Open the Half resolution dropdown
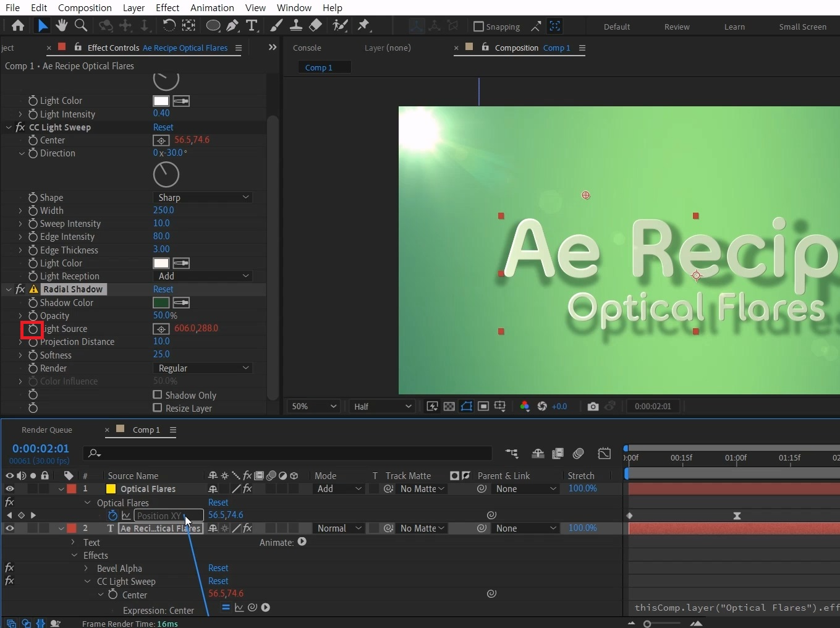This screenshot has width=840, height=628. click(x=383, y=406)
